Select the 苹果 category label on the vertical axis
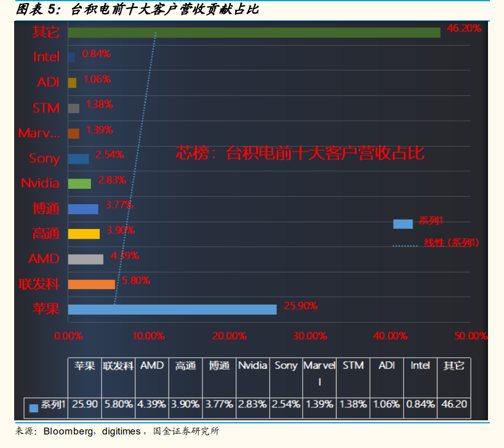The image size is (504, 448). point(46,309)
